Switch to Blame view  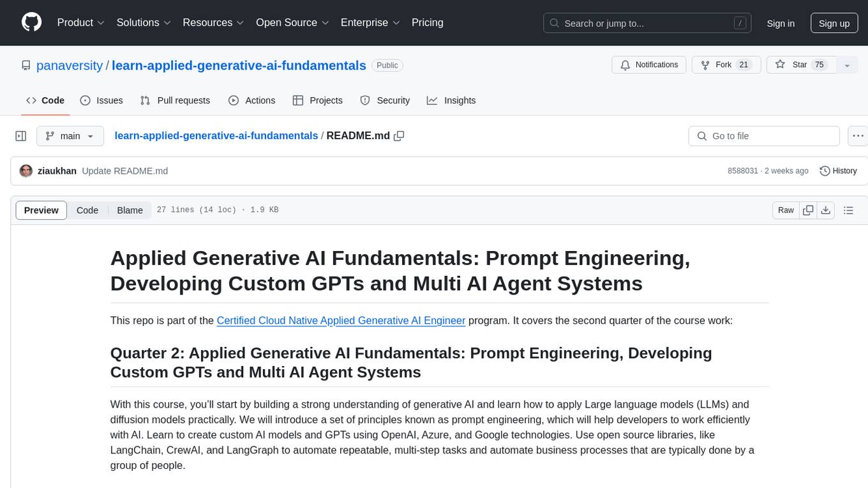(130, 210)
